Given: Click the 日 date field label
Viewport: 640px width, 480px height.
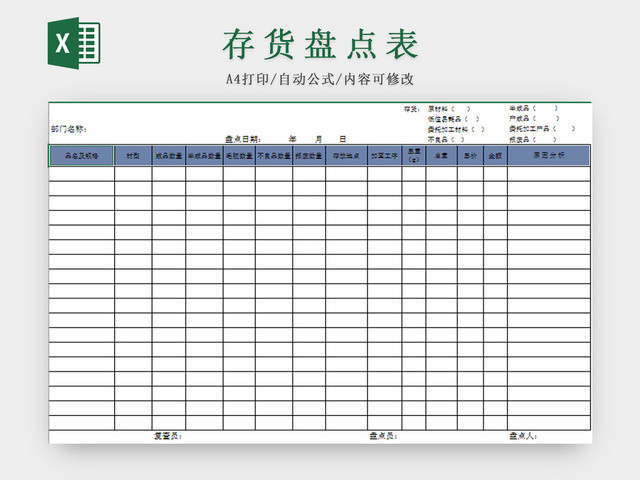Looking at the screenshot, I should tap(343, 139).
